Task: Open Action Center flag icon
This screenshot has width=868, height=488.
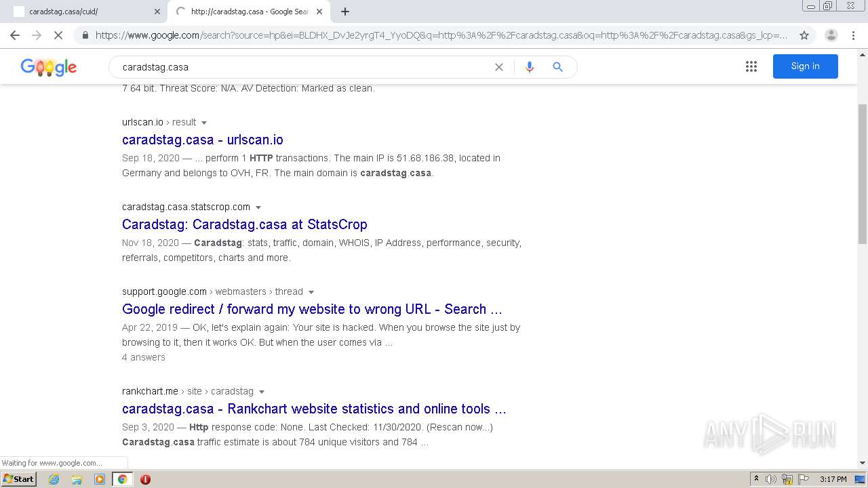Action: [803, 479]
